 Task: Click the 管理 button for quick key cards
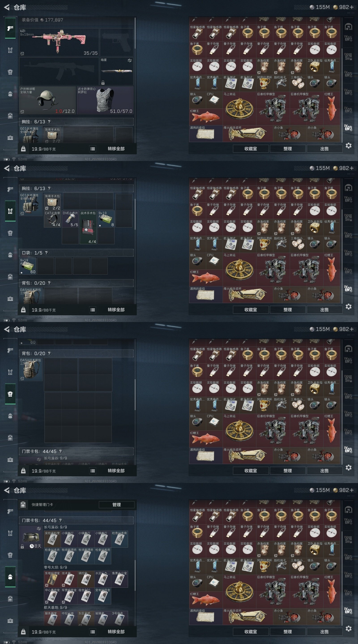[x=117, y=504]
